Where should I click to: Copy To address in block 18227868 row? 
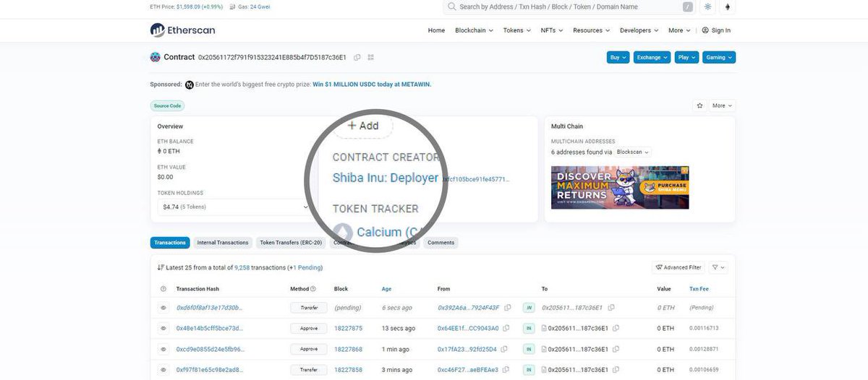tap(616, 349)
